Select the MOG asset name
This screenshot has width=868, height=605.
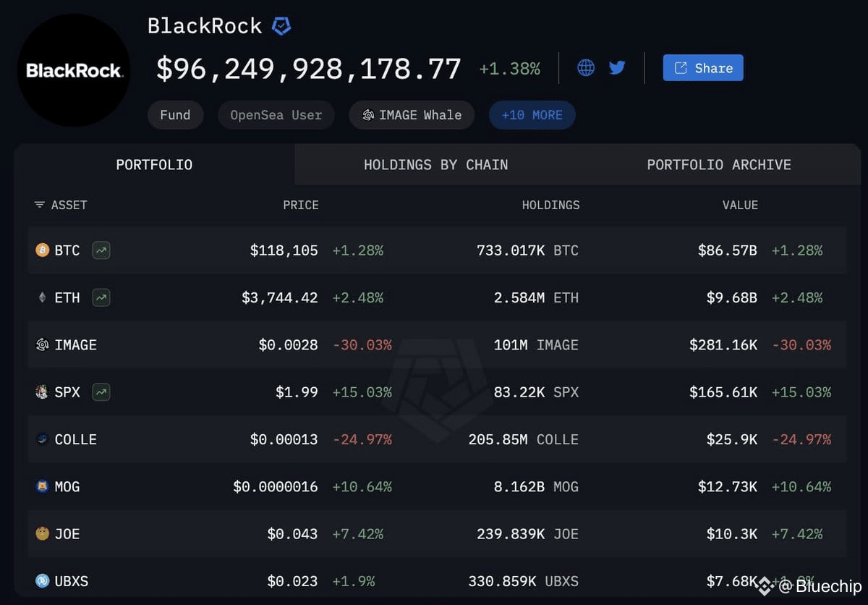67,487
